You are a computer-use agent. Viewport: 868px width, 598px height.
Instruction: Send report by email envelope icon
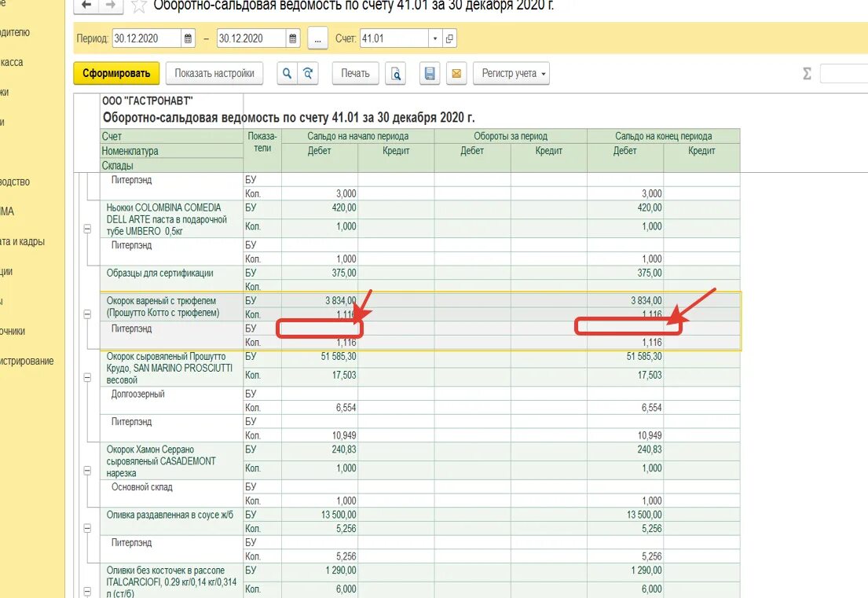pyautogui.click(x=456, y=73)
